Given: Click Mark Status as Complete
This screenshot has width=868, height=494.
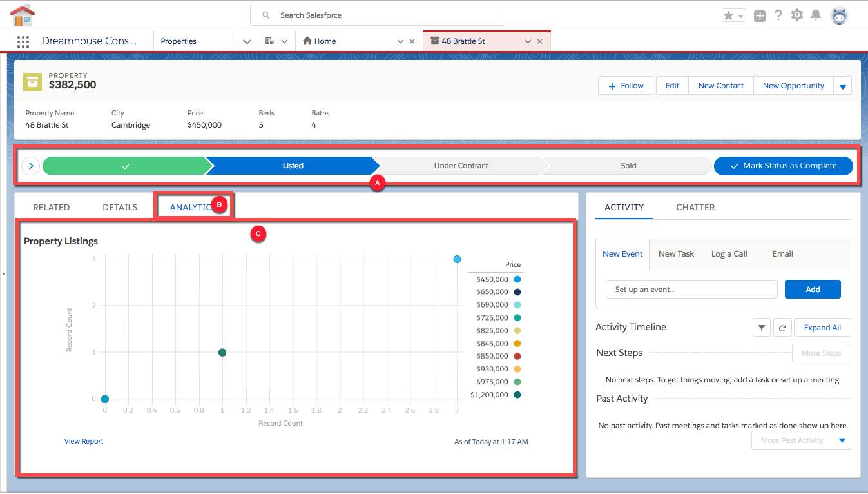Looking at the screenshot, I should coord(784,166).
